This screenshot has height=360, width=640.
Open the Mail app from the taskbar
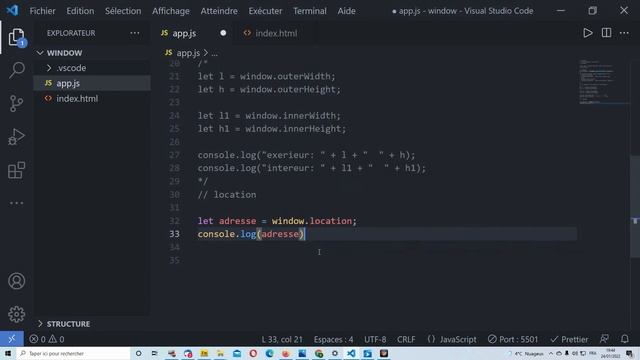click(237, 353)
